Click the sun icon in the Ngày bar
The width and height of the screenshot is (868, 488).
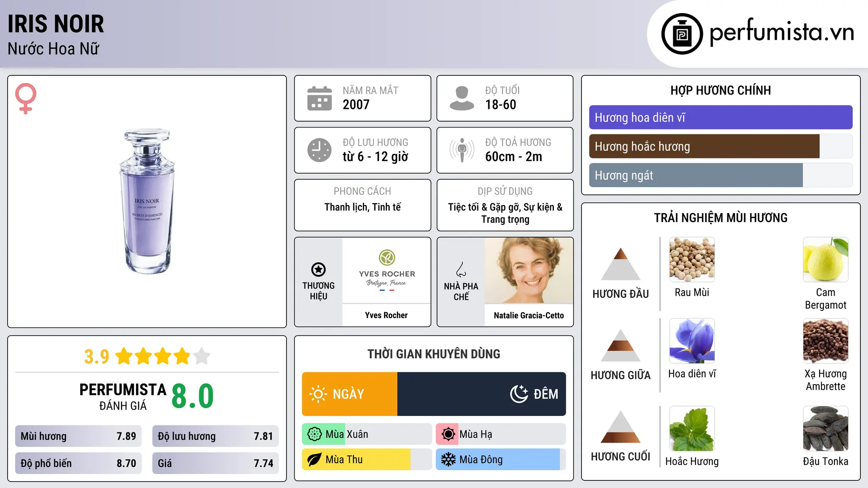coord(318,394)
